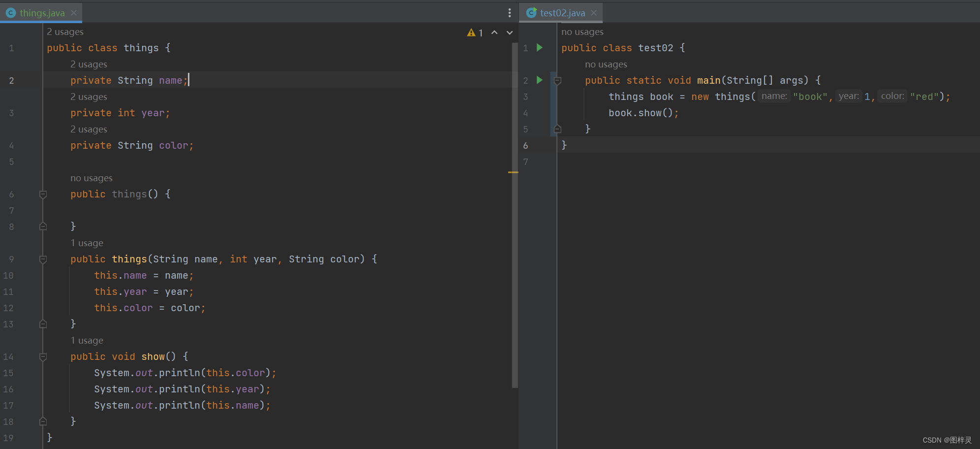Image resolution: width=980 pixels, height=449 pixels.
Task: Open '2 usages' hint above year field
Action: click(89, 97)
